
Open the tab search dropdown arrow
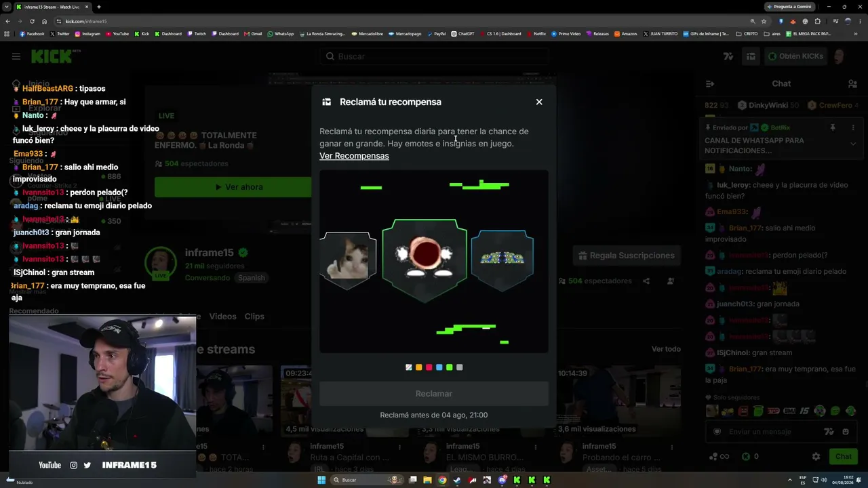tap(7, 7)
